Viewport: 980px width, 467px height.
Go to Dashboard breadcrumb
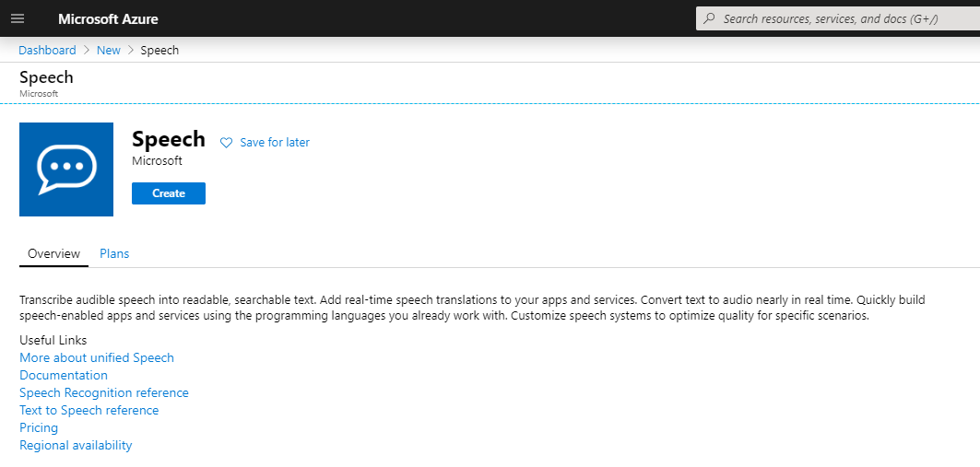(48, 51)
